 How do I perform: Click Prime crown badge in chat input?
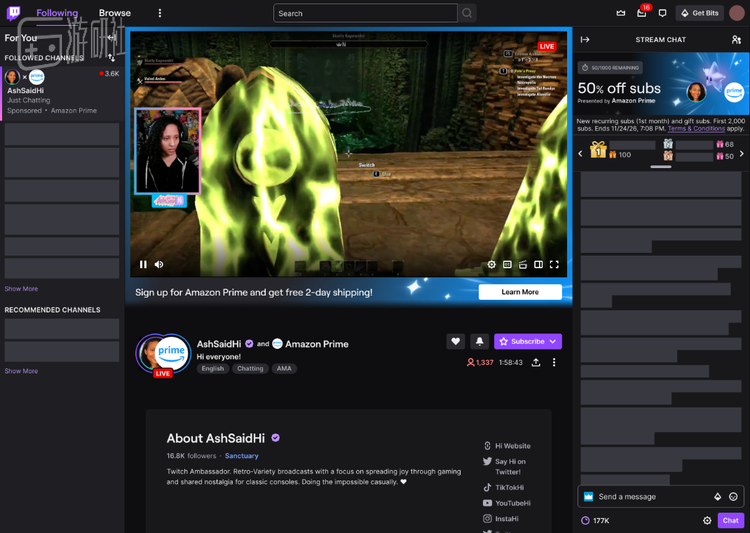click(589, 497)
